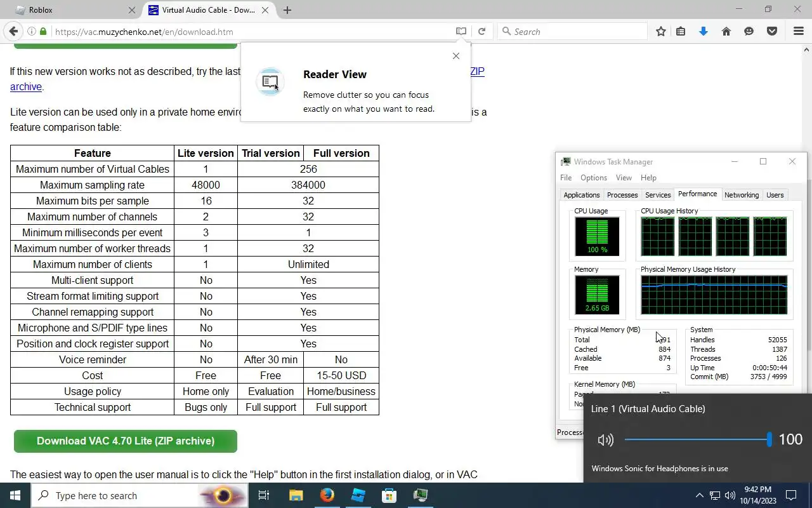This screenshot has width=812, height=508.
Task: Select Performance tab in Task Manager
Action: pos(697,194)
